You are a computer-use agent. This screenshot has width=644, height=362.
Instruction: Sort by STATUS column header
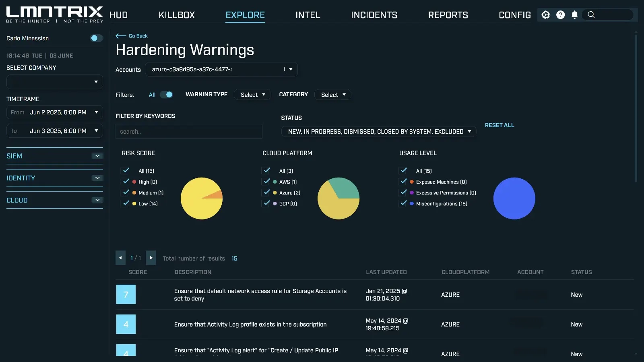(582, 272)
